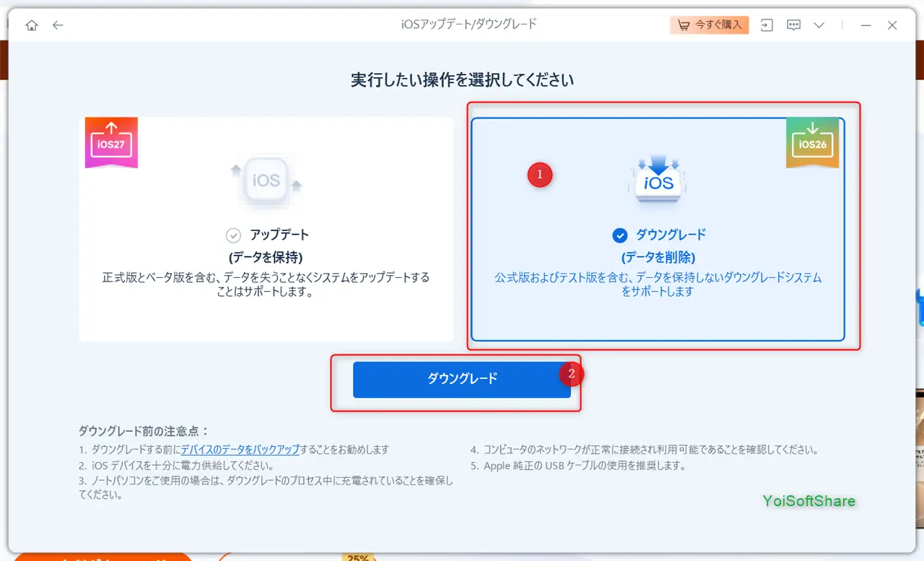Click the update card description text
The height and width of the screenshot is (561, 924).
click(x=266, y=284)
